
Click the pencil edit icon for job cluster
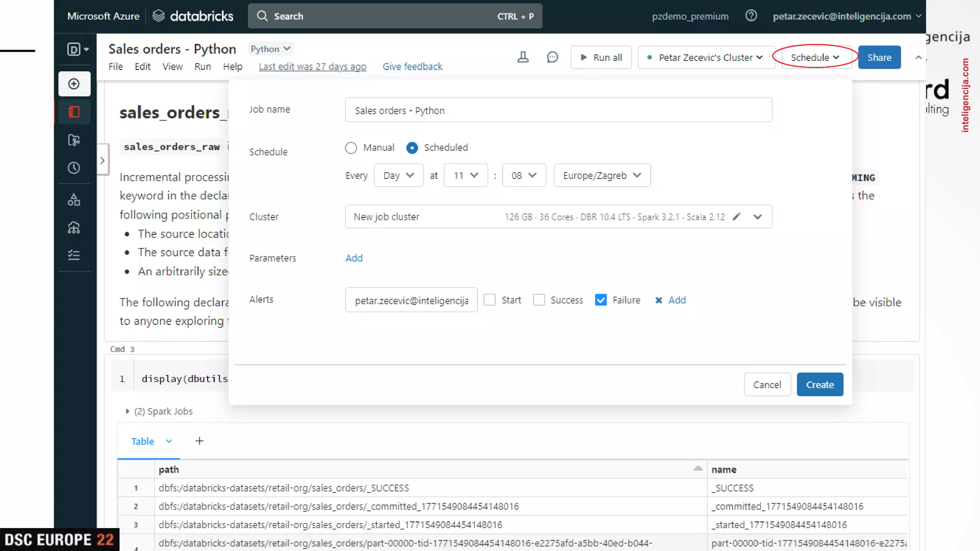pyautogui.click(x=736, y=217)
